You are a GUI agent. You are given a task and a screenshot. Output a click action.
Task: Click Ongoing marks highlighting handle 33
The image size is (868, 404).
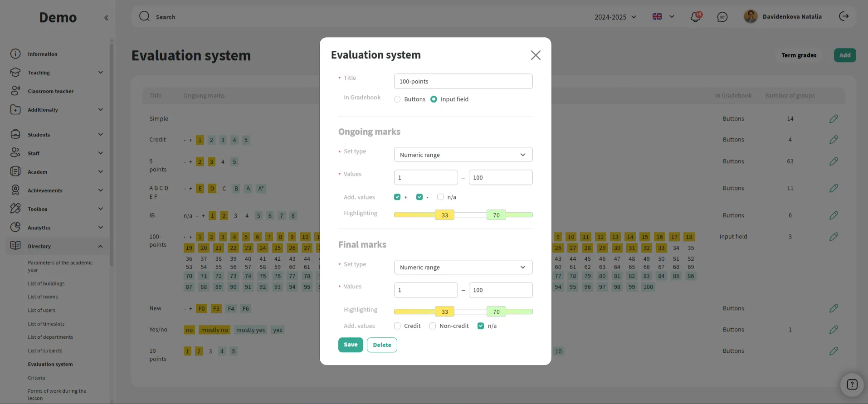click(x=444, y=215)
